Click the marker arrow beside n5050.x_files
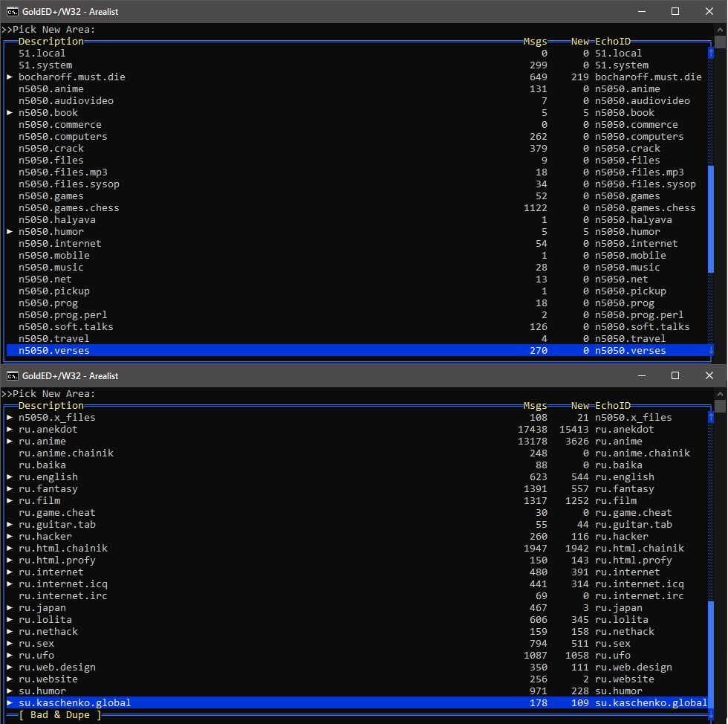Image resolution: width=728 pixels, height=724 pixels. point(9,417)
